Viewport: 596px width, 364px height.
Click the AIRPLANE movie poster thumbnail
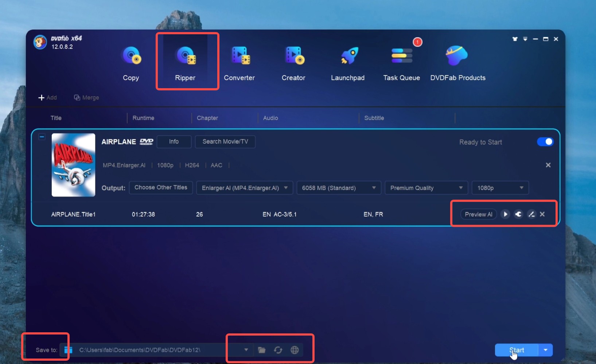pos(73,165)
